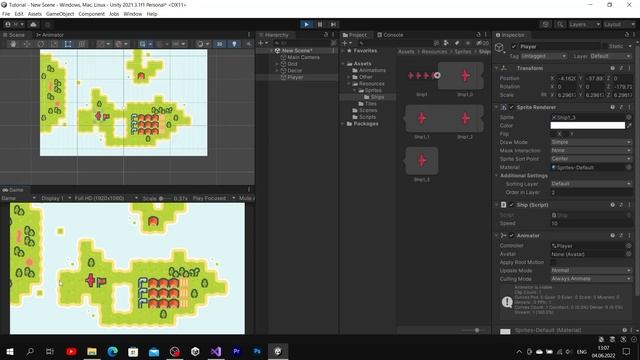Viewport: 640px width, 360px height.
Task: Open the Draw Mode dropdown
Action: (591, 142)
